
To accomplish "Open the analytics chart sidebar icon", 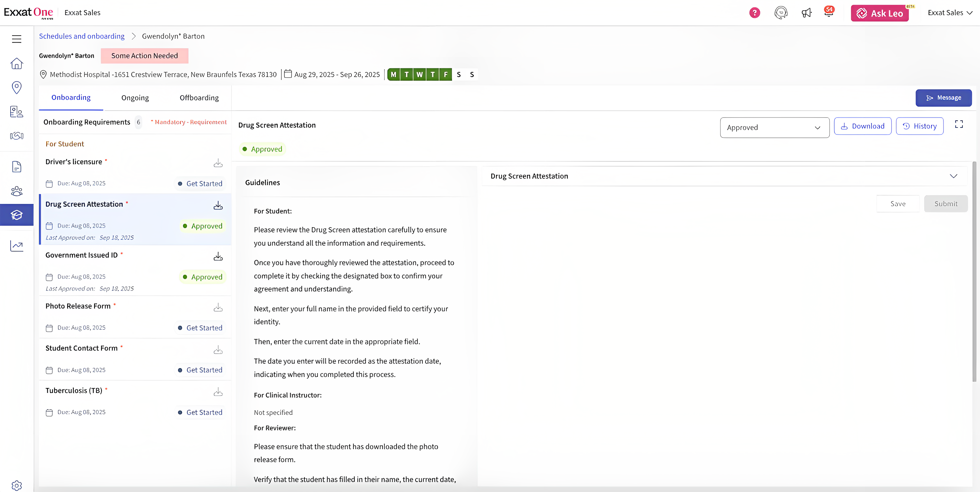I will coord(16,246).
